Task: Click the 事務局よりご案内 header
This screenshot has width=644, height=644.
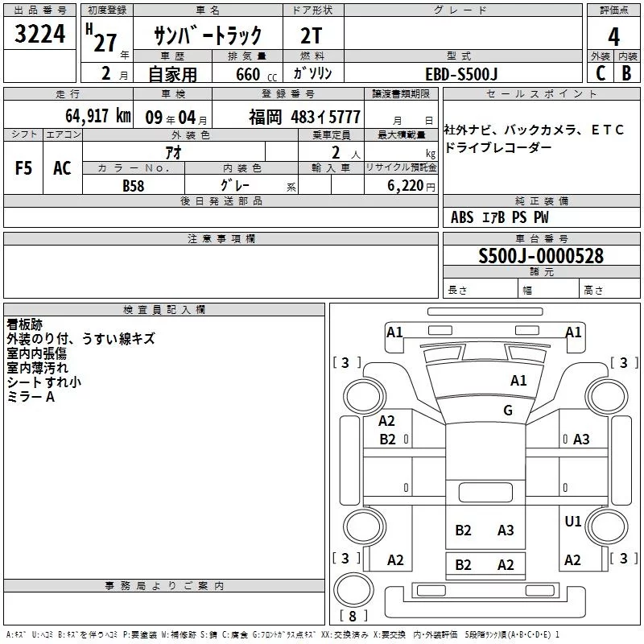Action: (x=164, y=586)
